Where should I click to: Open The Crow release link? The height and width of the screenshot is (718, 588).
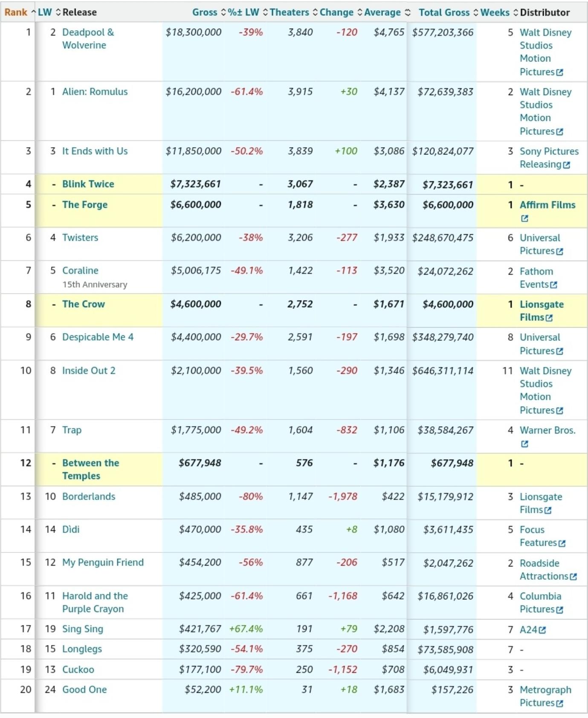[x=83, y=304]
